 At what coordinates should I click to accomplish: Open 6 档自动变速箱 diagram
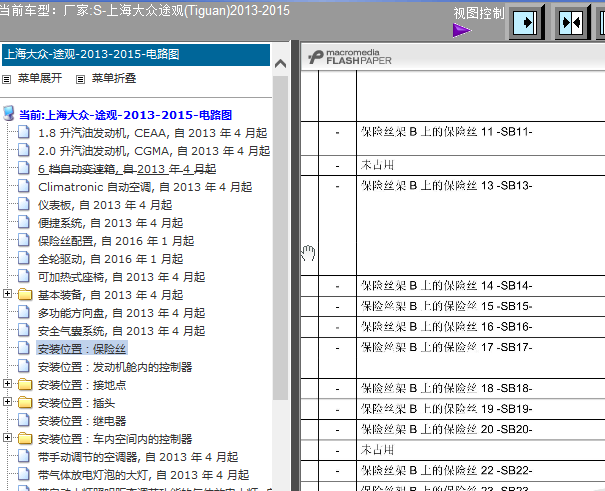tap(127, 169)
